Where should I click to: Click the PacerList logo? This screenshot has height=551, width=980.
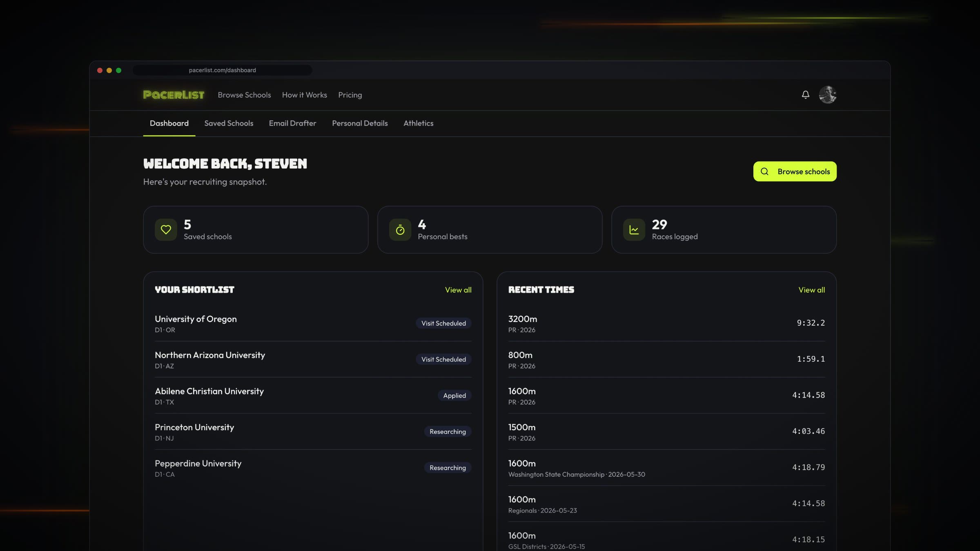coord(174,95)
